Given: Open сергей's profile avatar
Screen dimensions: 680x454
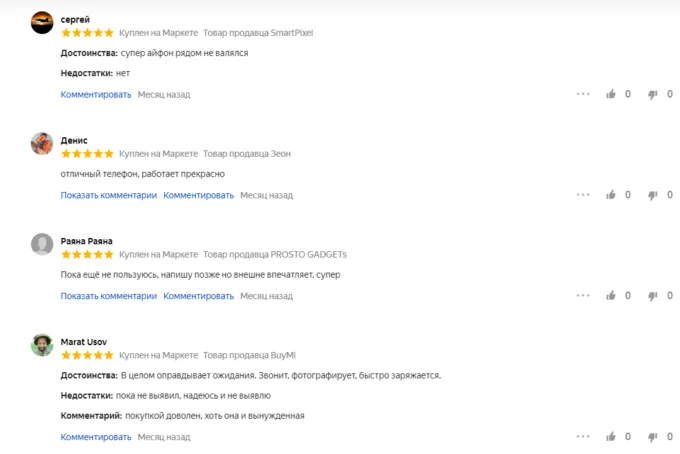Looking at the screenshot, I should [x=42, y=23].
